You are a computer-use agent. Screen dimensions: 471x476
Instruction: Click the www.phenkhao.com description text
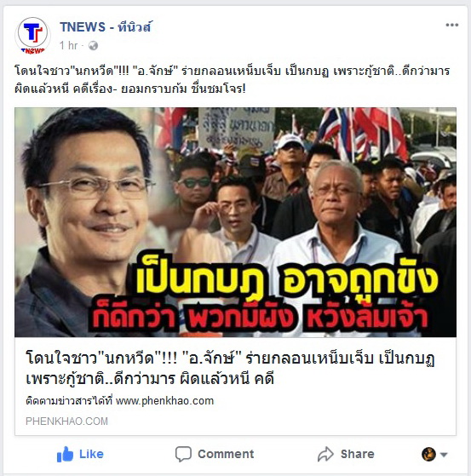coord(119,401)
